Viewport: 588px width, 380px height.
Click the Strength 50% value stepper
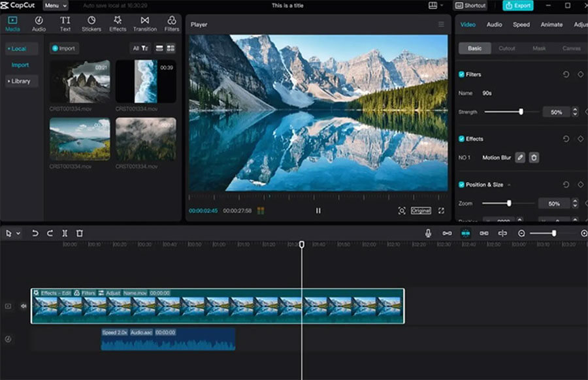tap(575, 112)
